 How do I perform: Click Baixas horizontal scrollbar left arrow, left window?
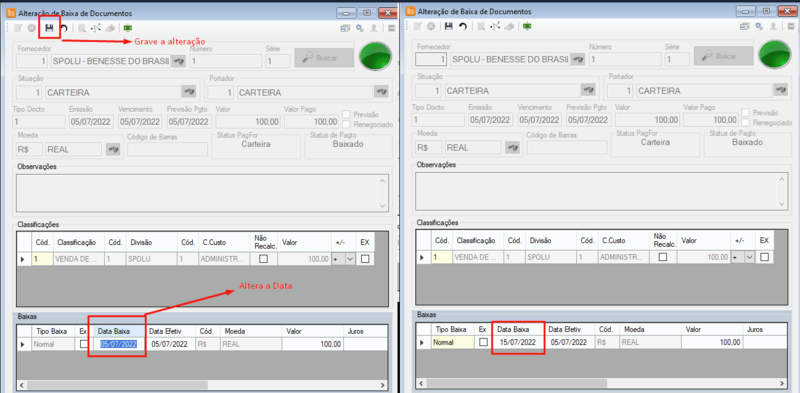[x=22, y=385]
